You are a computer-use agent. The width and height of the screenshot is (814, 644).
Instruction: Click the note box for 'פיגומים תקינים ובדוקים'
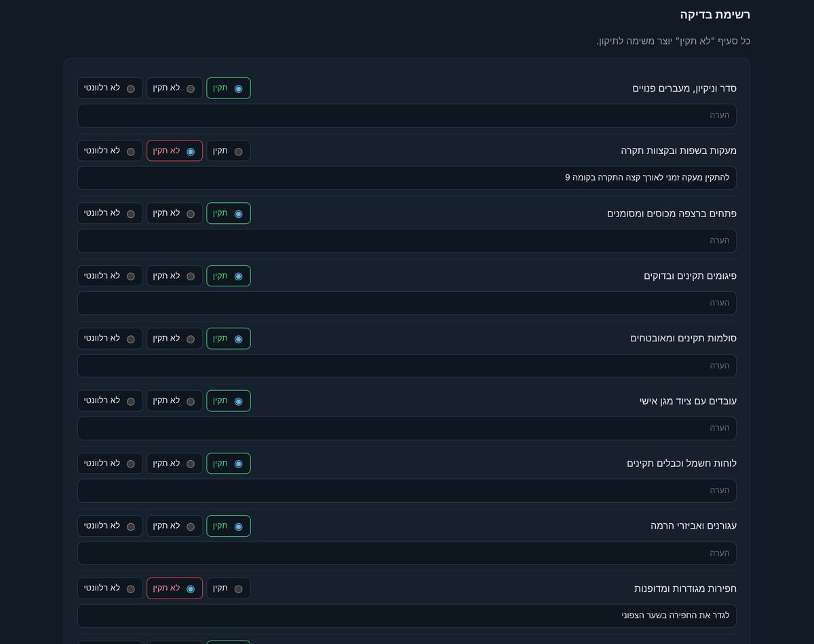click(407, 303)
